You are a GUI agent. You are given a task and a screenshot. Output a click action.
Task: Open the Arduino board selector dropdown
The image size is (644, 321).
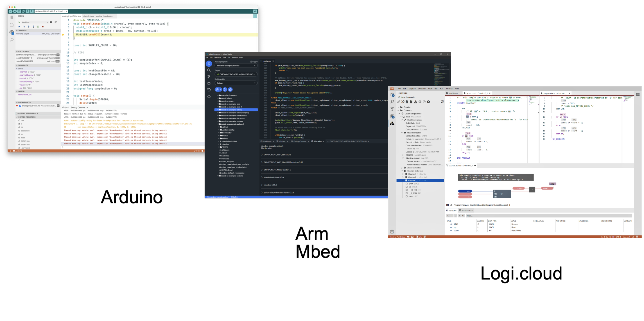point(51,11)
